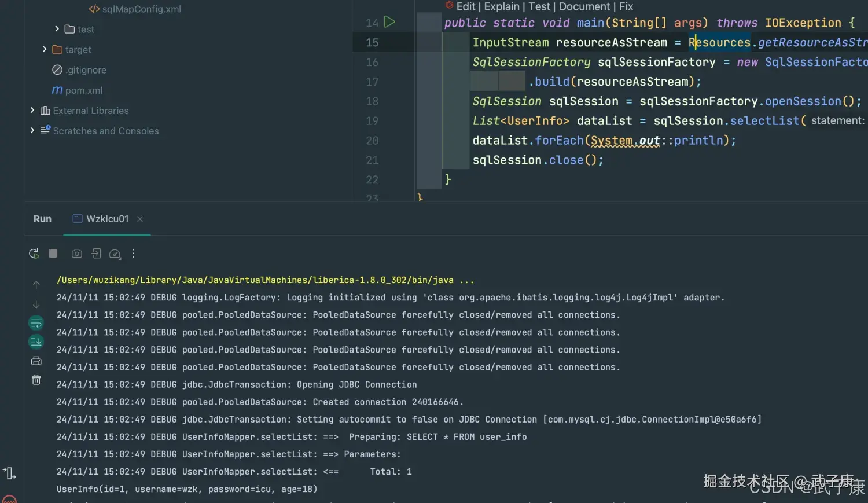Expand External Libraries node
The height and width of the screenshot is (503, 868).
click(32, 110)
